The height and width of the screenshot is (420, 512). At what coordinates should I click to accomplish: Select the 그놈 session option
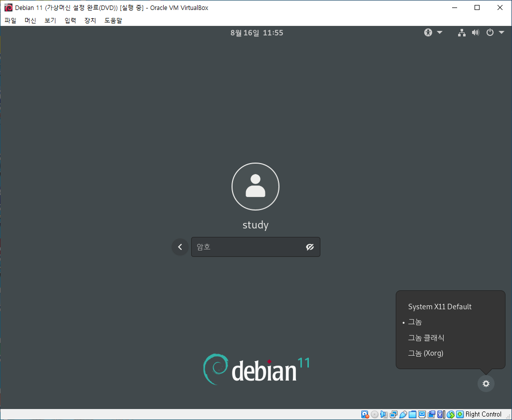[x=450, y=322]
